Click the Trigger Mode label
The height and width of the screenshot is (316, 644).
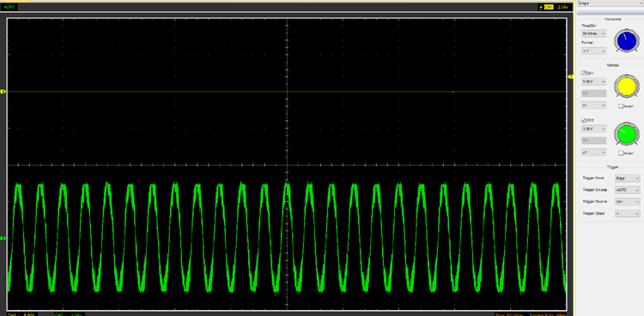pos(593,179)
